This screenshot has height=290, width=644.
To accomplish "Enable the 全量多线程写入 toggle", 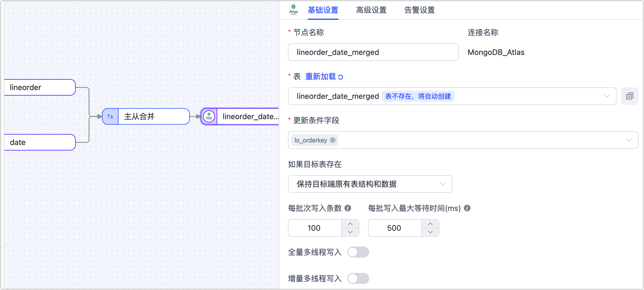I will 358,252.
